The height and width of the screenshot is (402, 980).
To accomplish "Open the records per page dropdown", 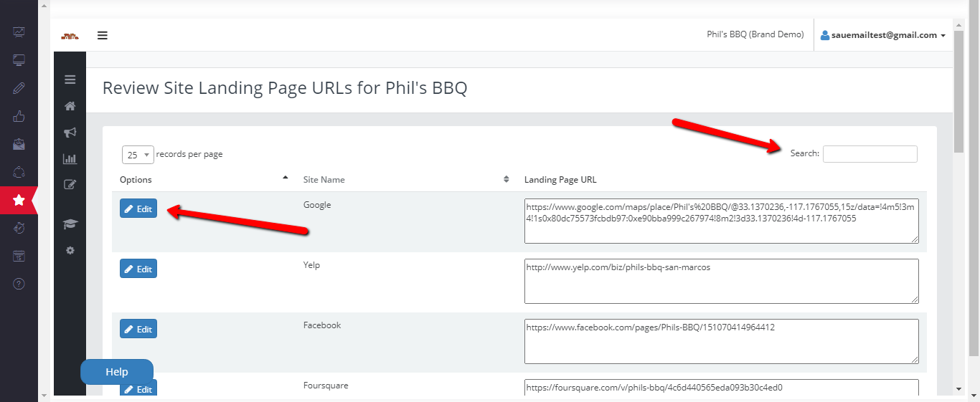I will (x=138, y=155).
